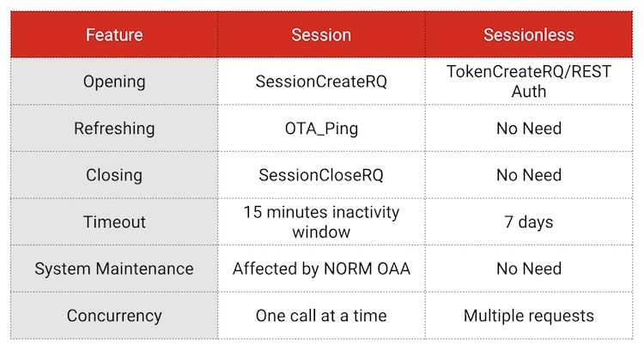The width and height of the screenshot is (644, 351).
Task: Select the OTA_Ping cell
Action: pos(321,129)
